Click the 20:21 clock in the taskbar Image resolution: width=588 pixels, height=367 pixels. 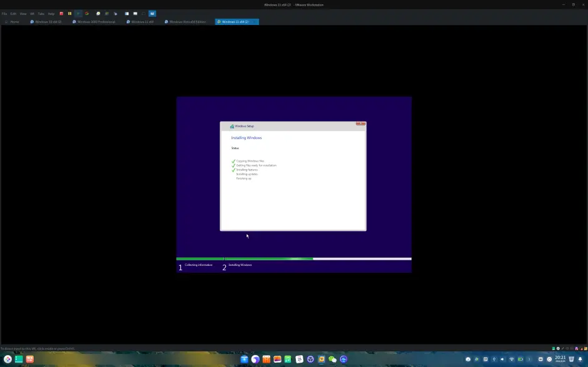click(x=561, y=359)
